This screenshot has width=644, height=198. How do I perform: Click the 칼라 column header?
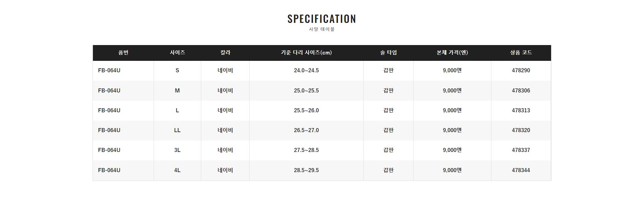point(225,52)
